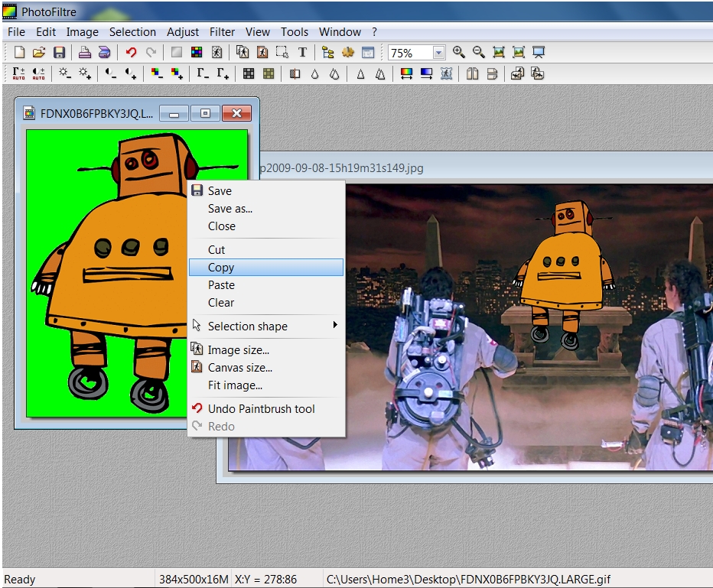The image size is (713, 588).
Task: Click the Hue variation rainbow icon
Action: coord(406,73)
